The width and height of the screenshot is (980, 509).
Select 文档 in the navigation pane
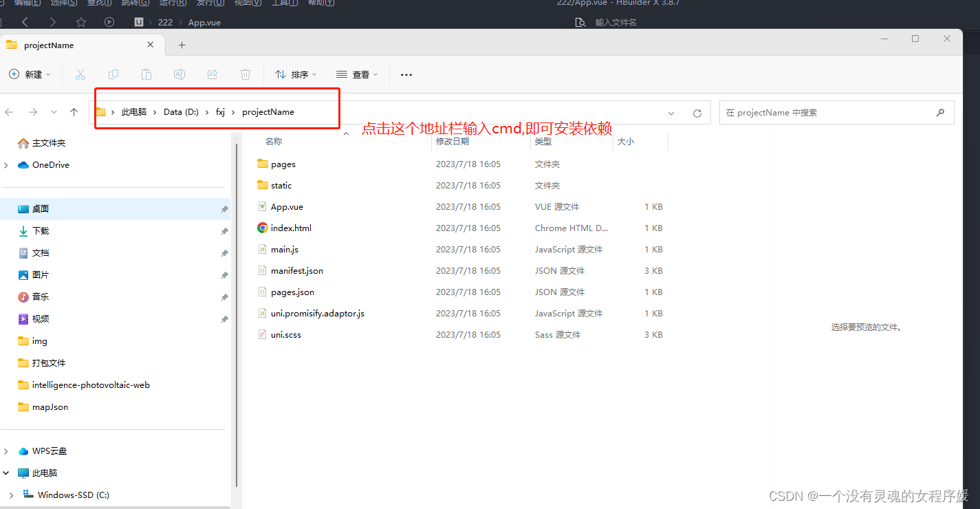coord(41,253)
